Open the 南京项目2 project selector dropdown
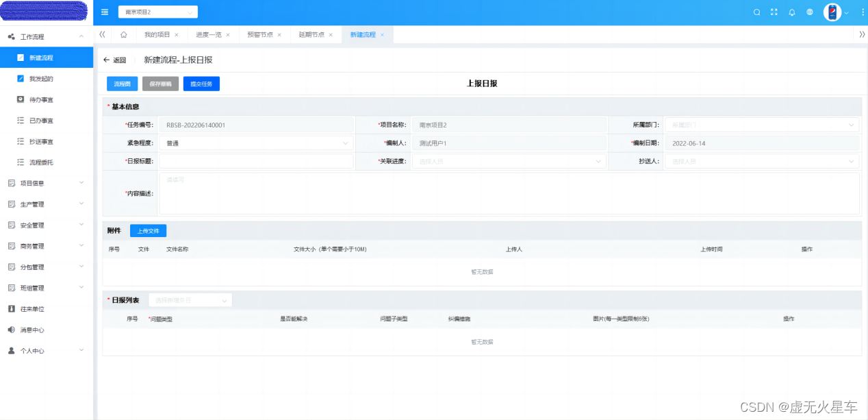868x420 pixels. point(158,12)
